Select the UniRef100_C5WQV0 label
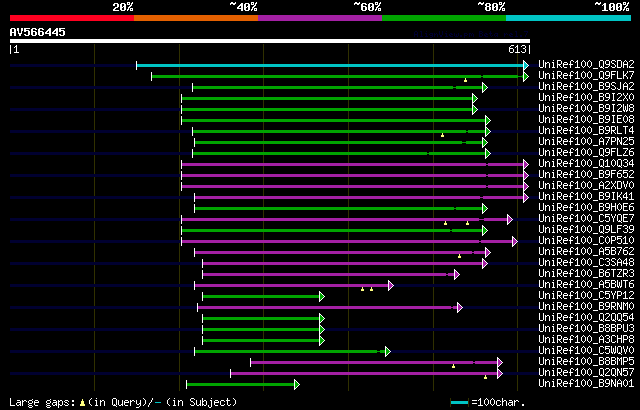640x410 pixels. click(x=587, y=351)
